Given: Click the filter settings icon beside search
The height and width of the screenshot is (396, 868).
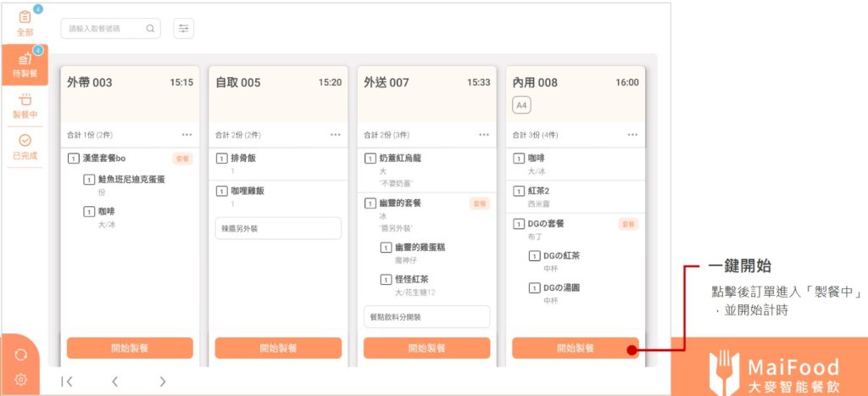Looking at the screenshot, I should 183,29.
